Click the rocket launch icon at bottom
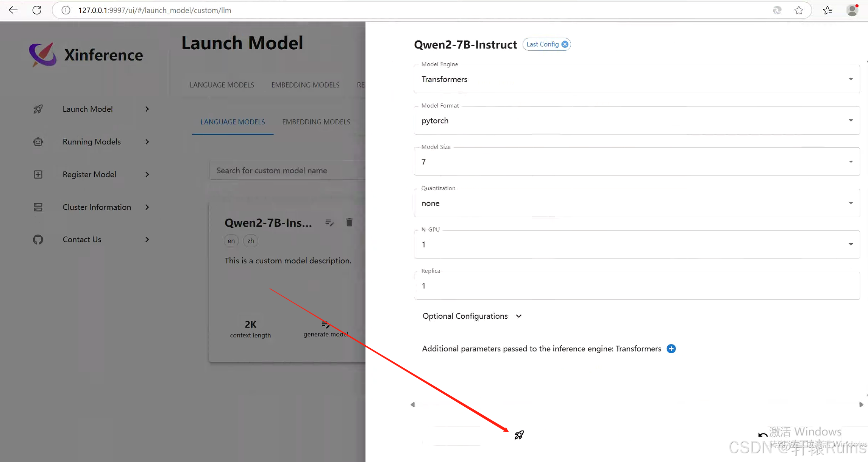Image resolution: width=868 pixels, height=462 pixels. click(x=519, y=435)
